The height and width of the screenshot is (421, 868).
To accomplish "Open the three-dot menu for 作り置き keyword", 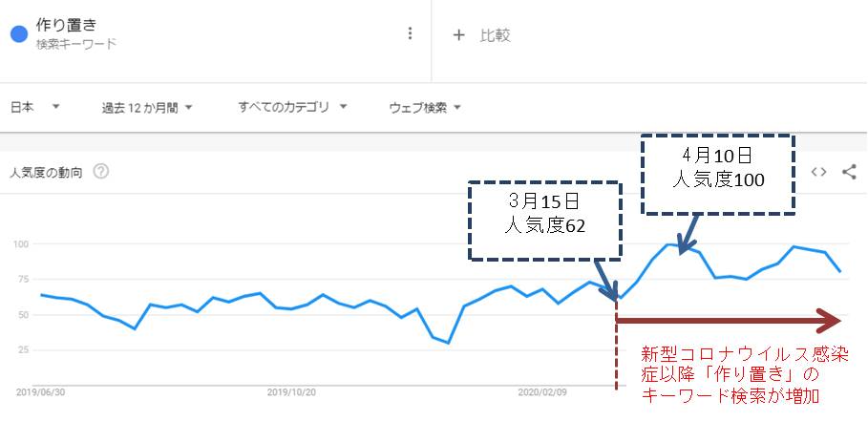I will (410, 33).
